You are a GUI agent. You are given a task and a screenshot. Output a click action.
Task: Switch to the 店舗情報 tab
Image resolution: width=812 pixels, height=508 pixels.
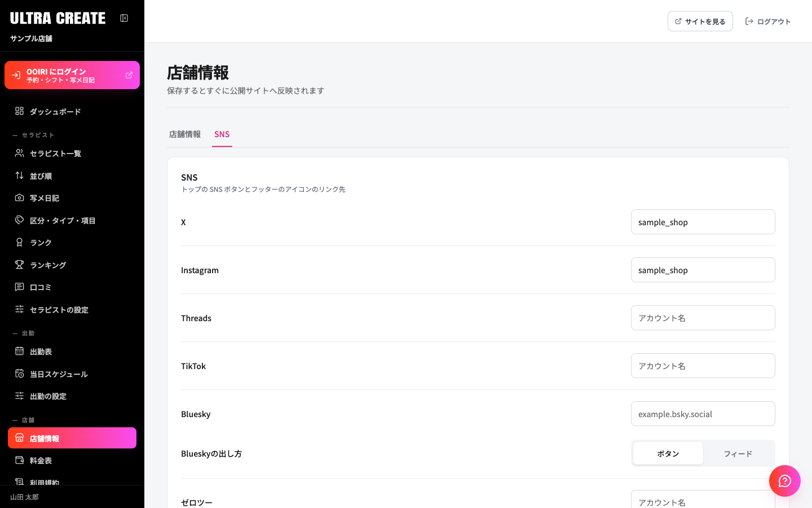pyautogui.click(x=185, y=134)
